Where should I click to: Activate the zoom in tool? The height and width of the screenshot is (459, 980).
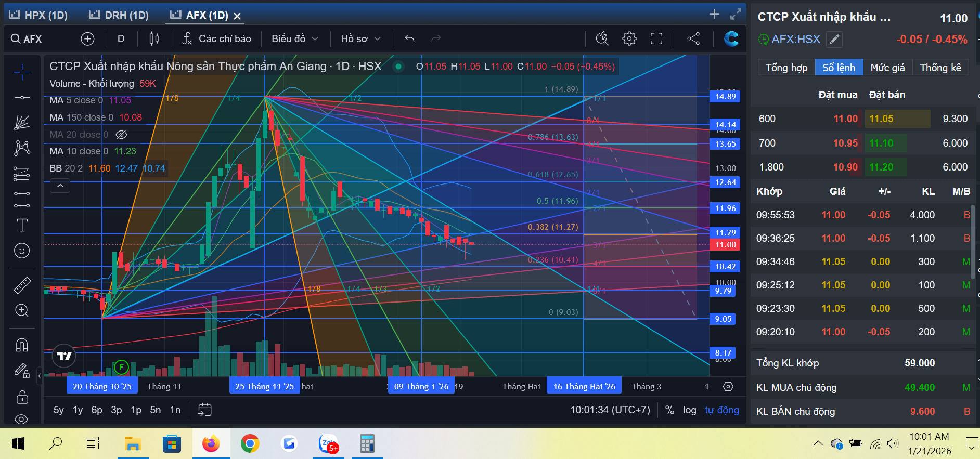pyautogui.click(x=22, y=310)
